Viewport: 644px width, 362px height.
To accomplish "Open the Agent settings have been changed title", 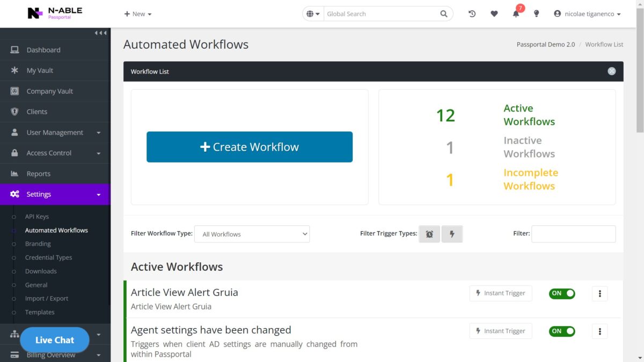I will click(x=211, y=330).
